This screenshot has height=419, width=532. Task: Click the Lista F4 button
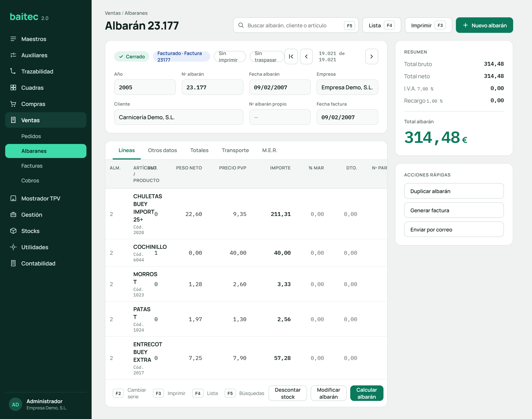coord(382,25)
